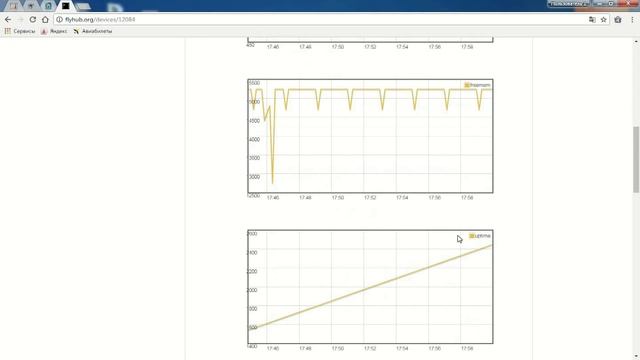The width and height of the screenshot is (640, 360).
Task: Switch to the first browser tab
Action: point(13,6)
